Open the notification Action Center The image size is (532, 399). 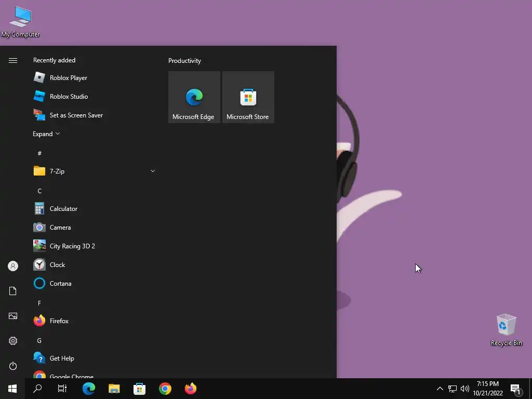[x=515, y=389]
